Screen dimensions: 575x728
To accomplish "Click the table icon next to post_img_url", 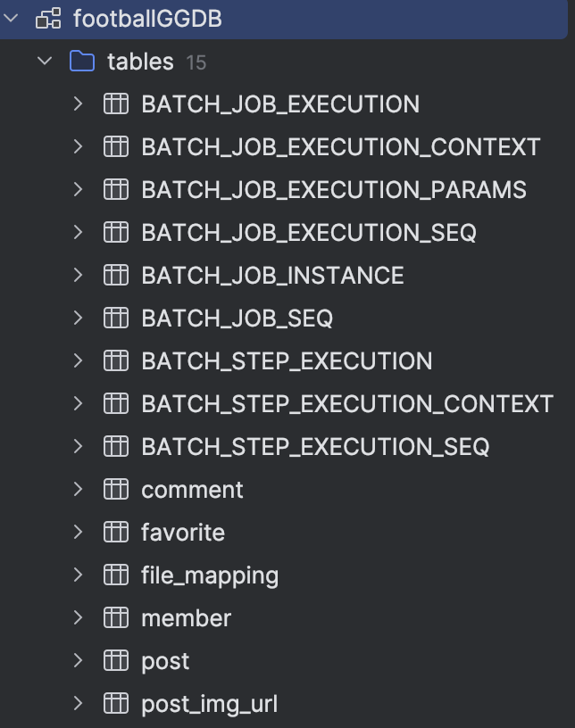I will pyautogui.click(x=116, y=704).
